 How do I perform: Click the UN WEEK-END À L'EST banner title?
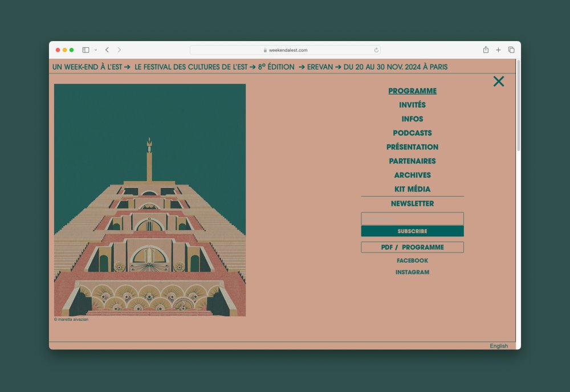[x=87, y=67]
